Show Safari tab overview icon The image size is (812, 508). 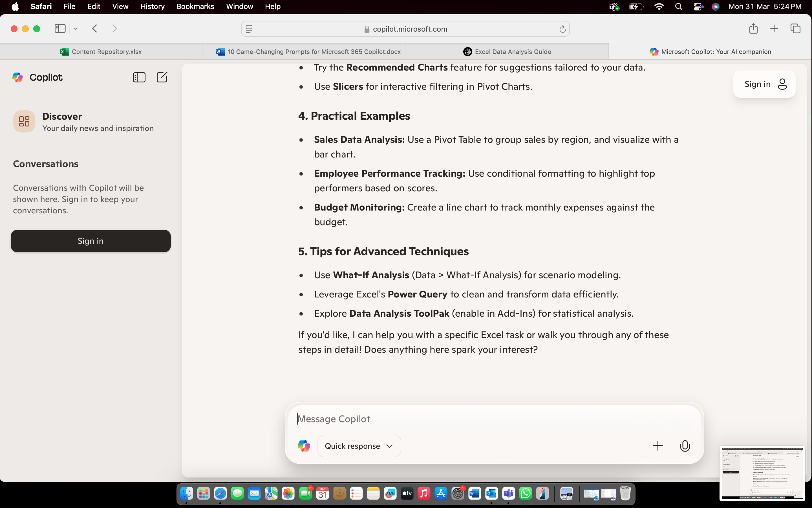tap(795, 29)
